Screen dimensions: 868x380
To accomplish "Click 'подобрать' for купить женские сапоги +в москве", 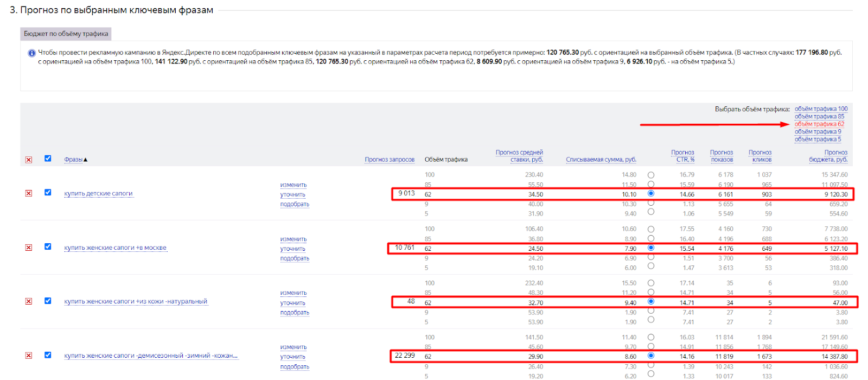I will coord(295,258).
